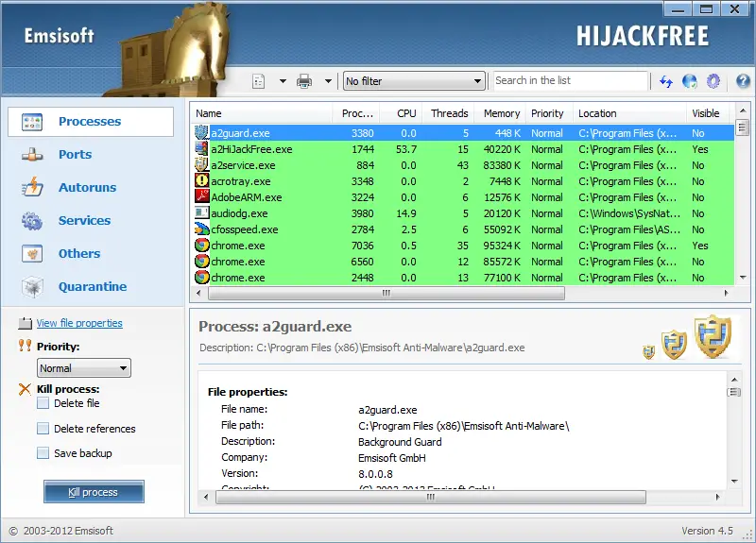Open the No filter dropdown
This screenshot has height=543, width=756.
click(414, 81)
